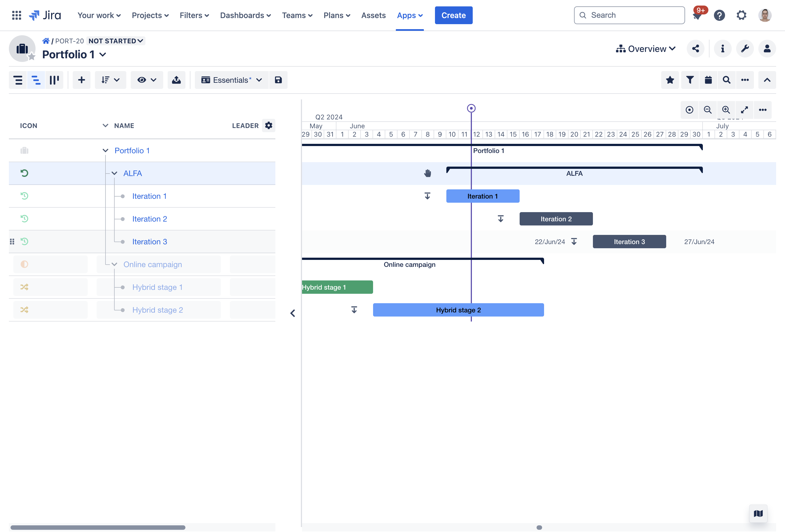Viewport: 785px width, 532px height.
Task: Open Your work menu
Action: click(x=99, y=15)
